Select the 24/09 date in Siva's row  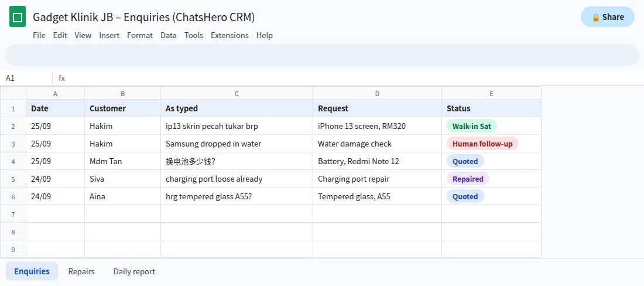tap(56, 179)
